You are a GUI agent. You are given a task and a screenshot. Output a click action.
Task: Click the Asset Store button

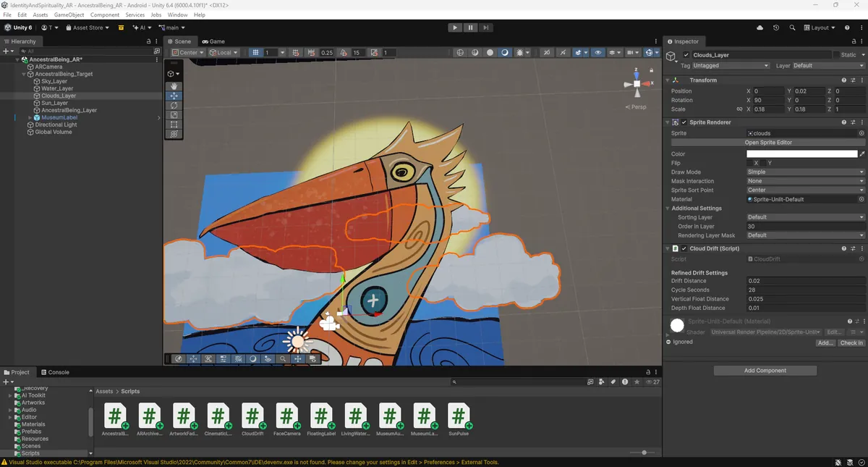point(88,28)
